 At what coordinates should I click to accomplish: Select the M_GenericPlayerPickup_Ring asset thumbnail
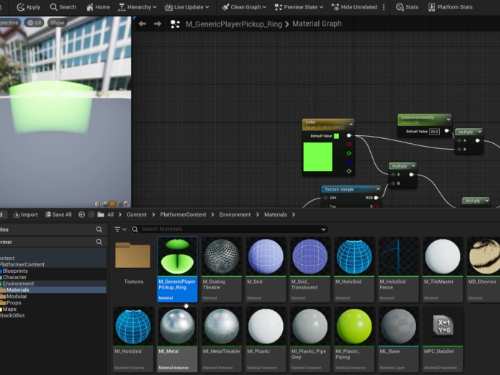point(177,256)
